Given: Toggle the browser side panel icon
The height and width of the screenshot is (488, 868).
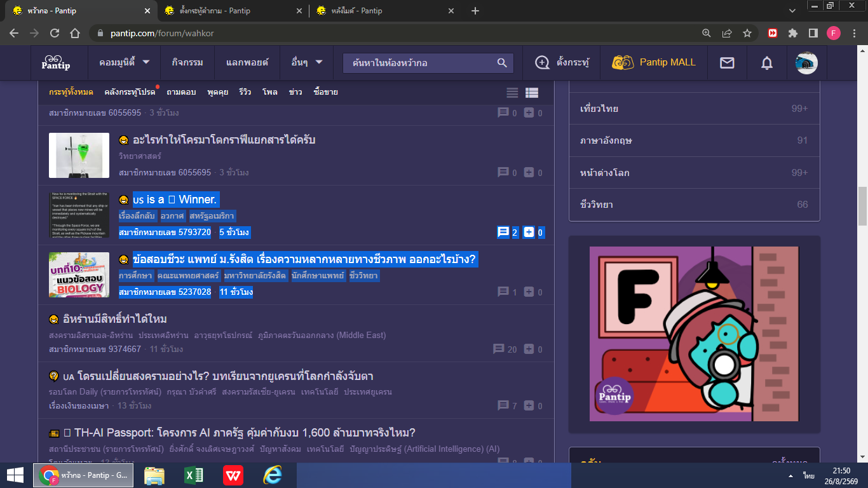Looking at the screenshot, I should 813,33.
